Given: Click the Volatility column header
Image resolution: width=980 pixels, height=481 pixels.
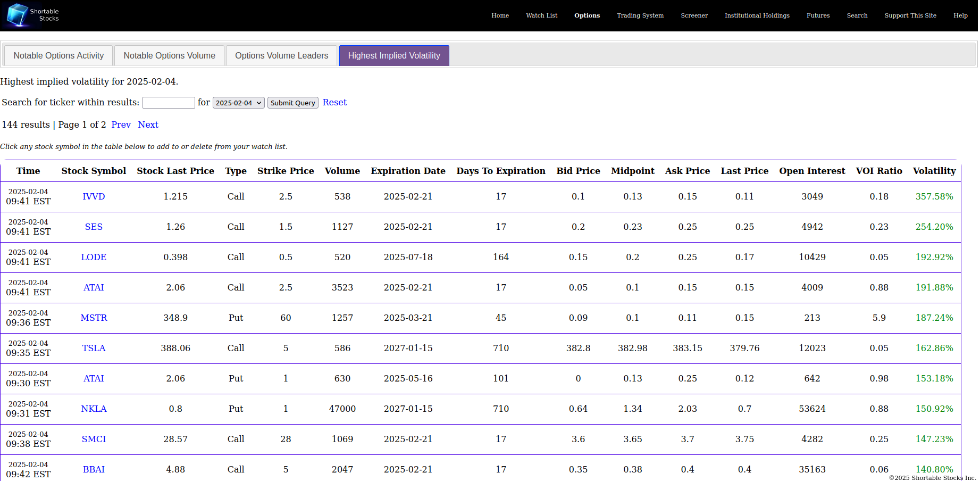Looking at the screenshot, I should coord(934,171).
